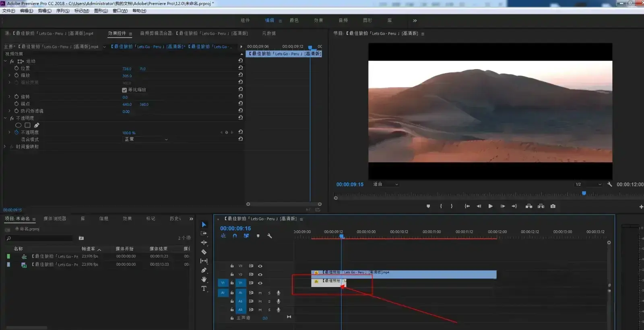Reset Position parameter

240,68
